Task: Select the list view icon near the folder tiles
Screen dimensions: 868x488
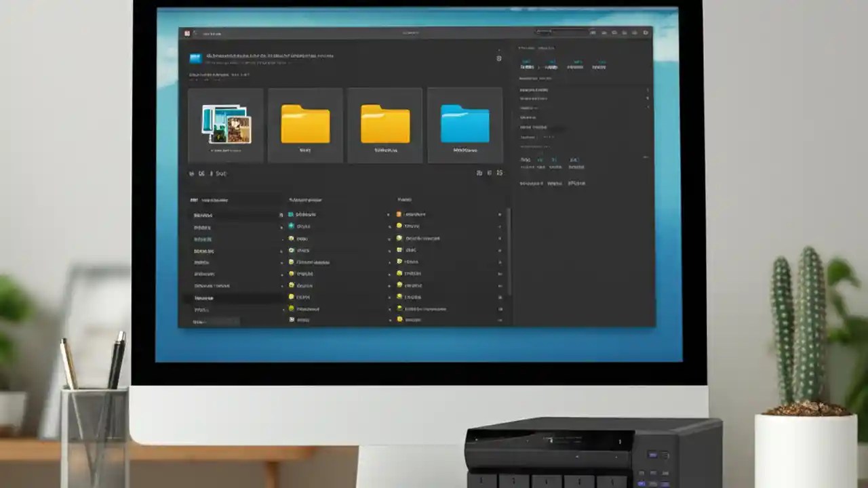Action: [x=490, y=173]
